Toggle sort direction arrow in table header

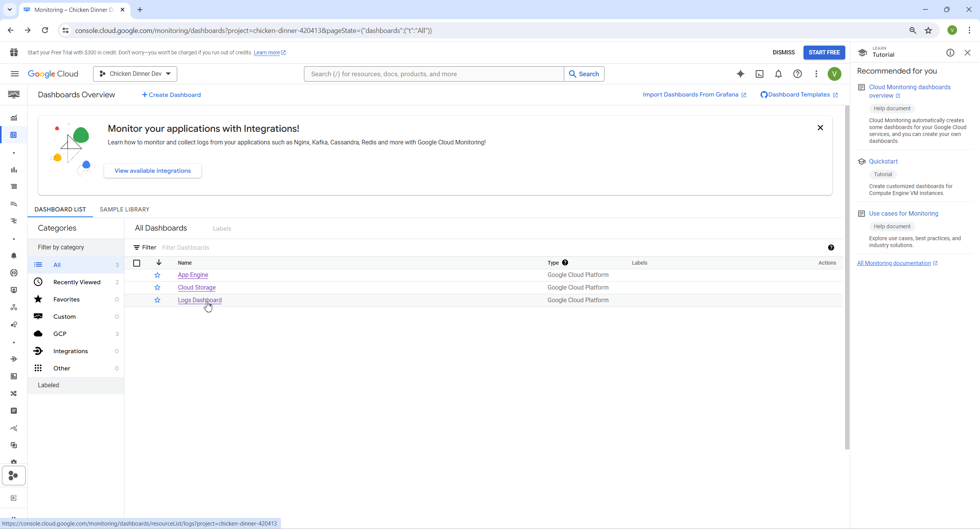coord(159,263)
